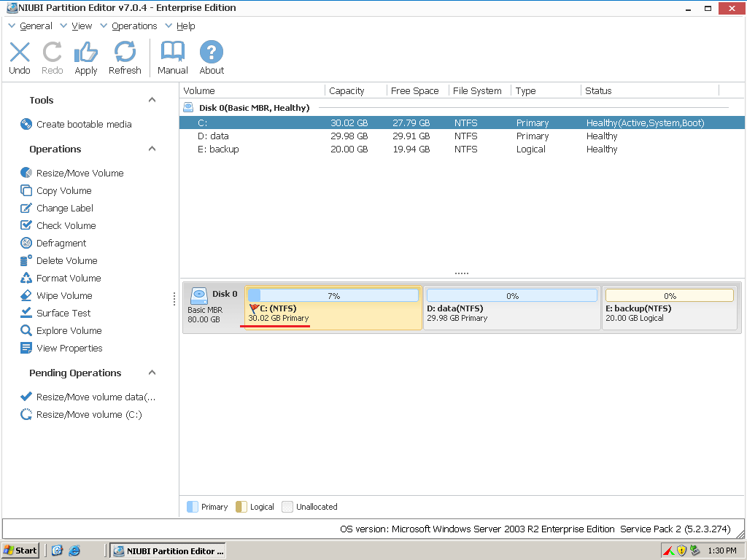The height and width of the screenshot is (560, 747).
Task: Apply pending operations with thumbs-up icon
Action: tap(86, 52)
